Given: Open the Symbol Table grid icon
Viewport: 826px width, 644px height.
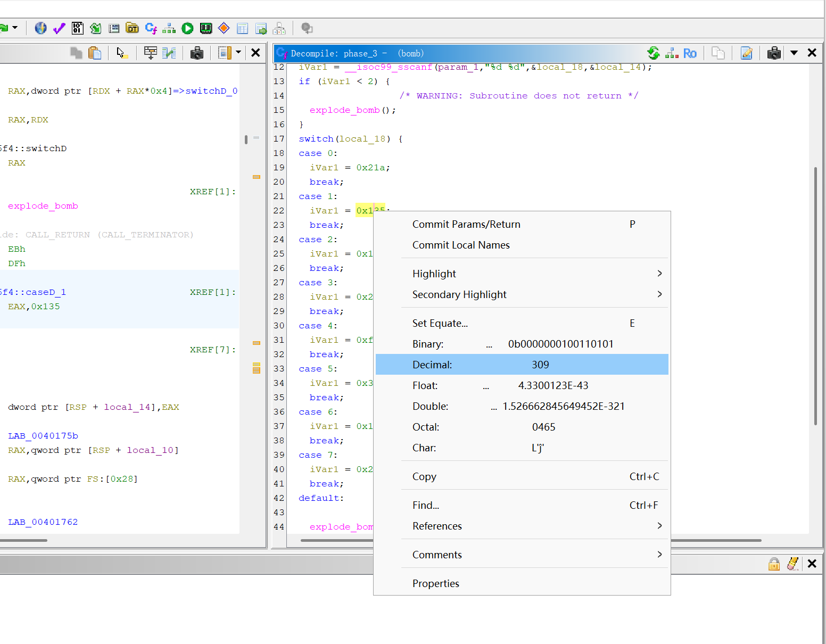Looking at the screenshot, I should [243, 28].
